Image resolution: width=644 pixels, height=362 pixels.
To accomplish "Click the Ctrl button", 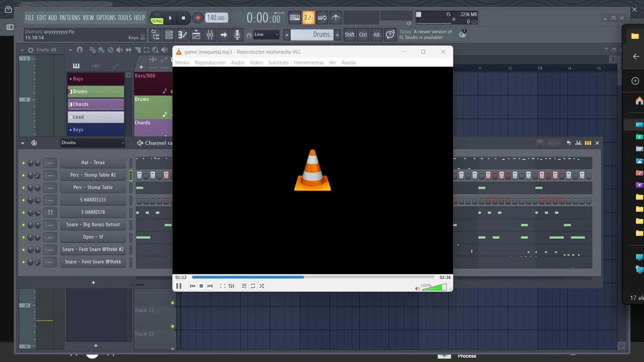I will pos(363,35).
